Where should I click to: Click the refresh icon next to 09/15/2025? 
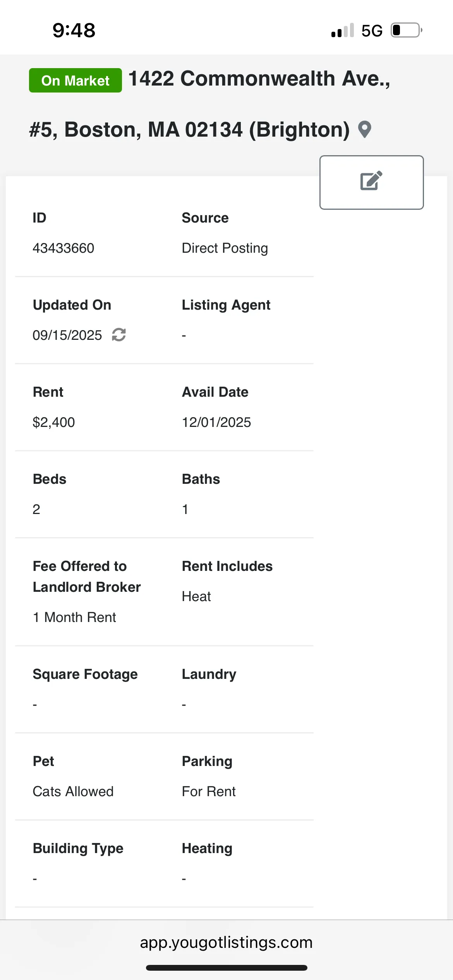pyautogui.click(x=119, y=335)
